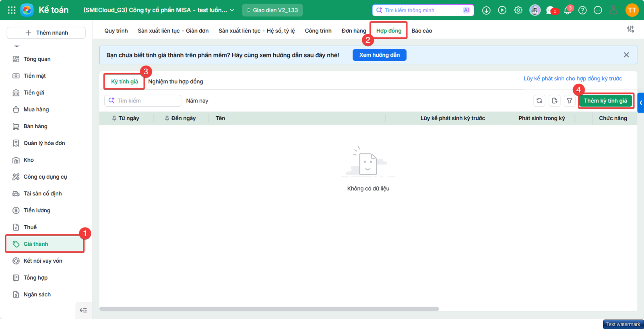Open the 'Năm nay' period dropdown

click(x=197, y=101)
